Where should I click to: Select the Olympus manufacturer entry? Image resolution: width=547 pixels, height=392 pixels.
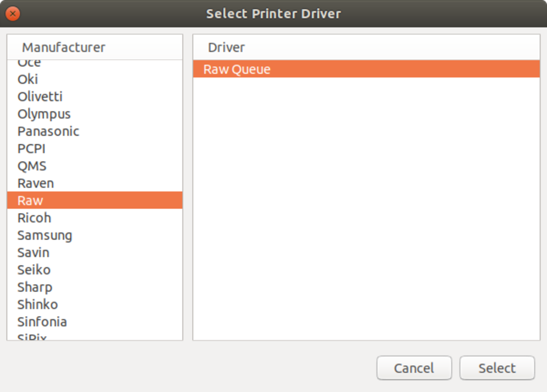(44, 114)
